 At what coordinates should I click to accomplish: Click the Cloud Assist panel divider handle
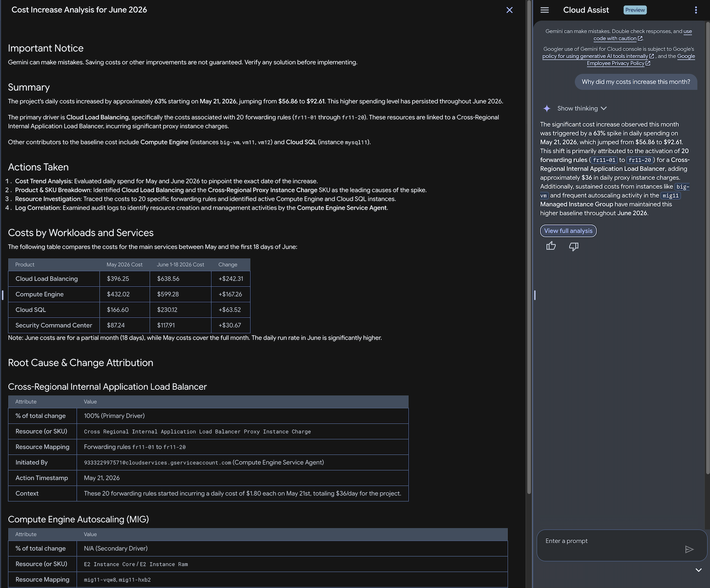(x=535, y=295)
